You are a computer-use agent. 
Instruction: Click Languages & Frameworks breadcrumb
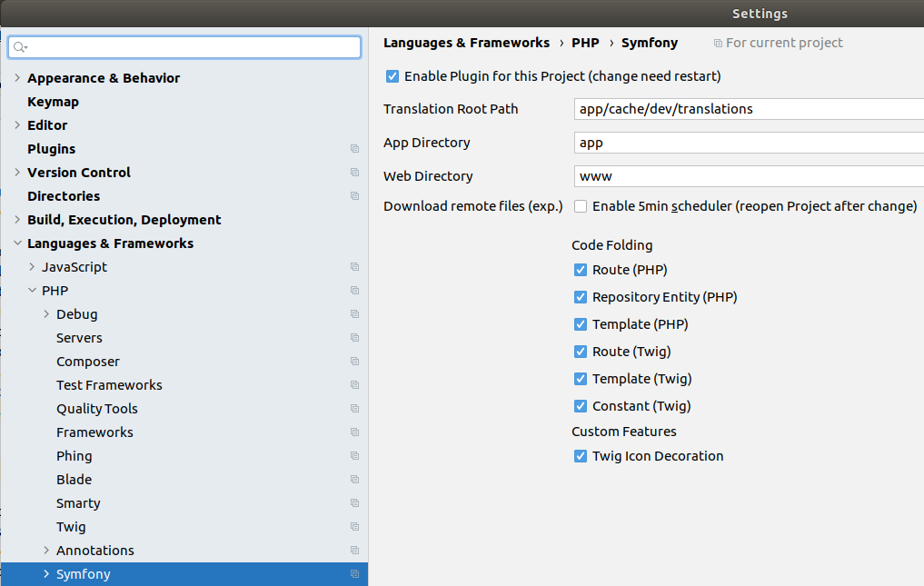466,43
